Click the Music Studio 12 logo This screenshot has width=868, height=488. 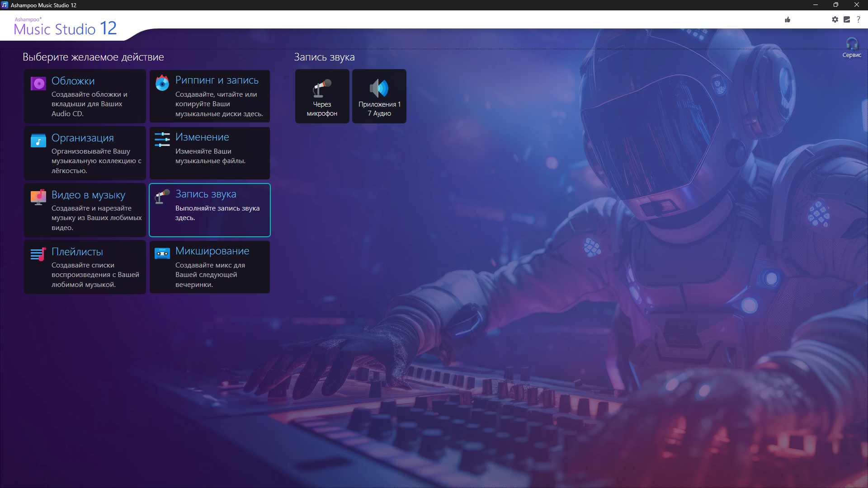click(65, 28)
